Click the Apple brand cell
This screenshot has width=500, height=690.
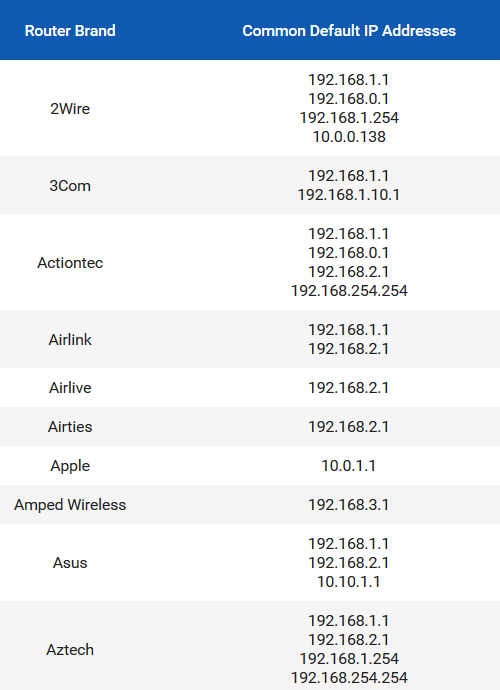70,466
